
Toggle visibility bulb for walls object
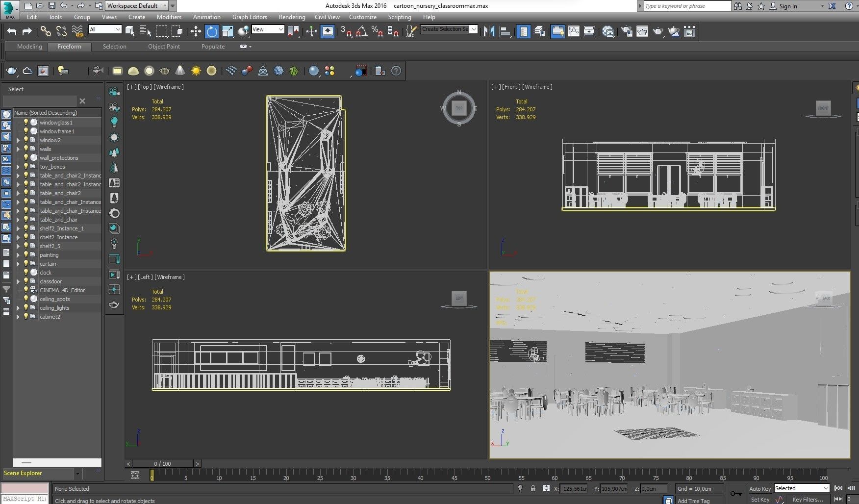pyautogui.click(x=26, y=149)
